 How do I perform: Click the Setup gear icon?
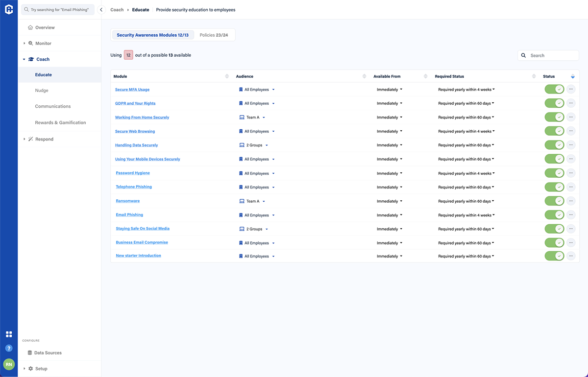31,368
